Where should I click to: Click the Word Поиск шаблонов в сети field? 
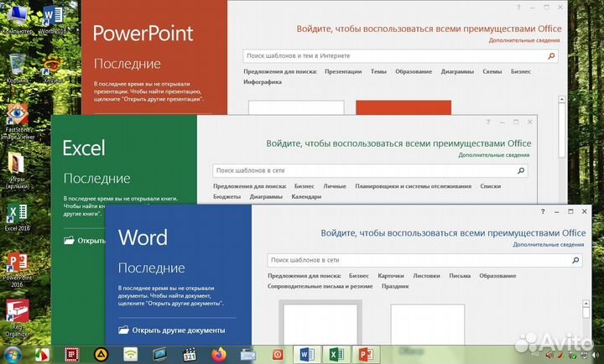point(424,260)
